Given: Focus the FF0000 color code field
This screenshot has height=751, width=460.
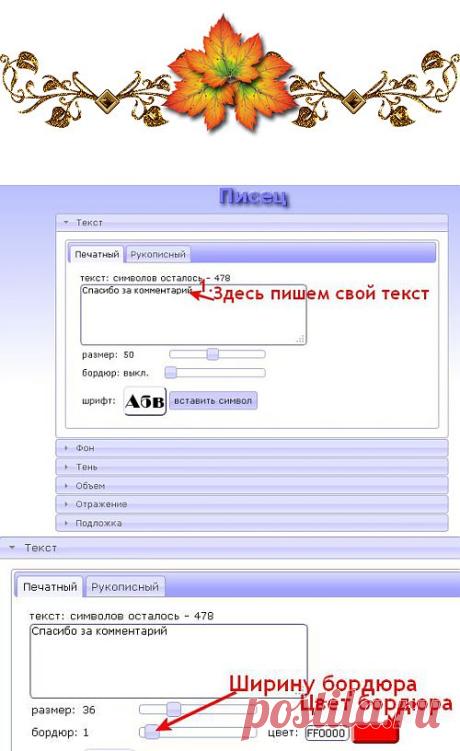Looking at the screenshot, I should (326, 733).
